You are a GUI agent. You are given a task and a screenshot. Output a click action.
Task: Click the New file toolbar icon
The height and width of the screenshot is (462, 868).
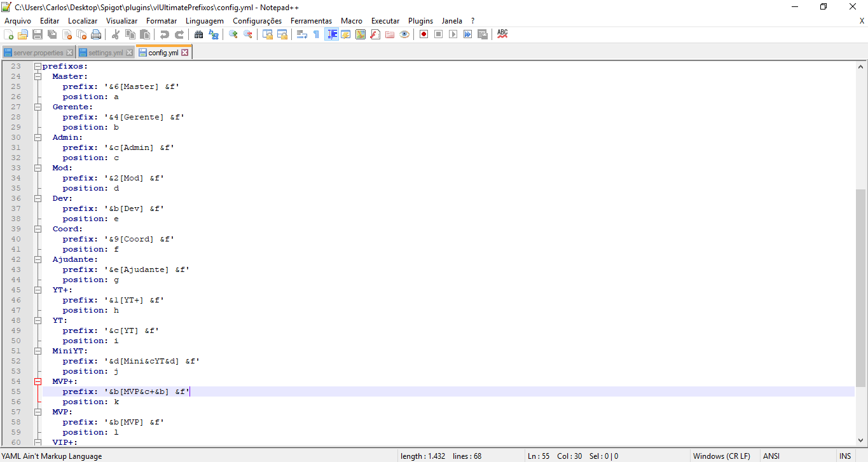[x=9, y=34]
